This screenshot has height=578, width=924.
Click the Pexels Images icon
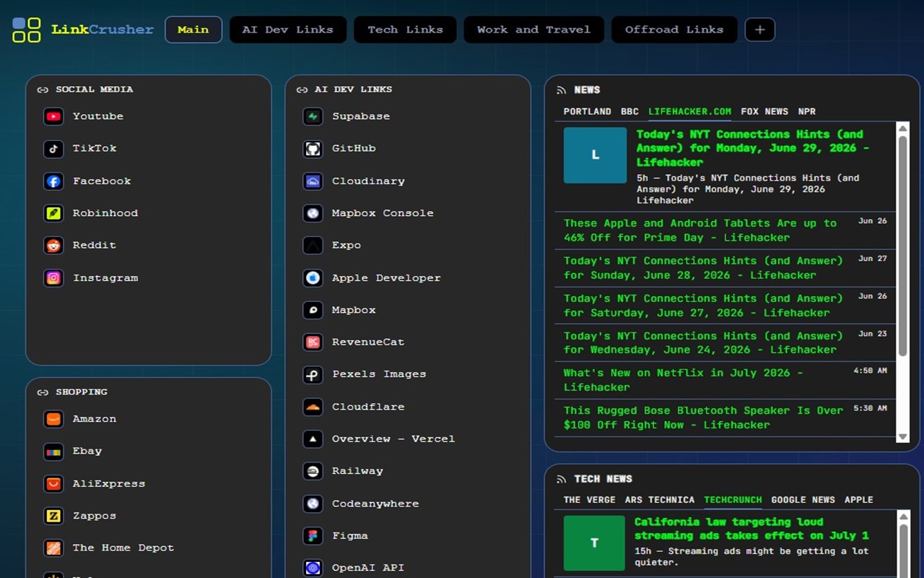point(313,374)
